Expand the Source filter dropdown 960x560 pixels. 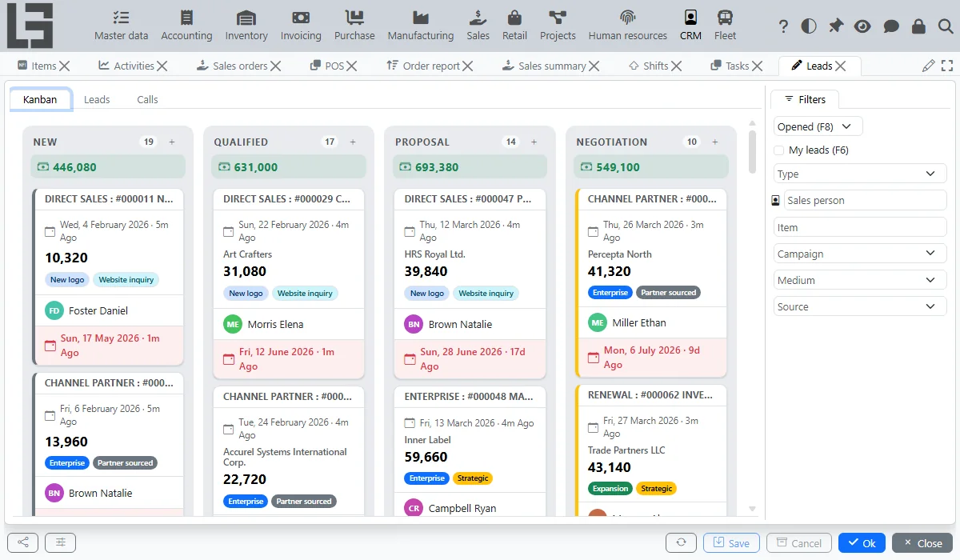pyautogui.click(x=860, y=306)
